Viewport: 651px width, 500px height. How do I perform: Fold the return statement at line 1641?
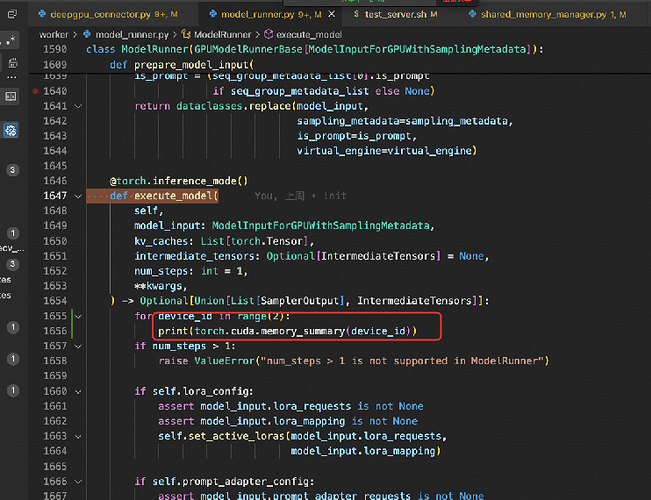78,106
